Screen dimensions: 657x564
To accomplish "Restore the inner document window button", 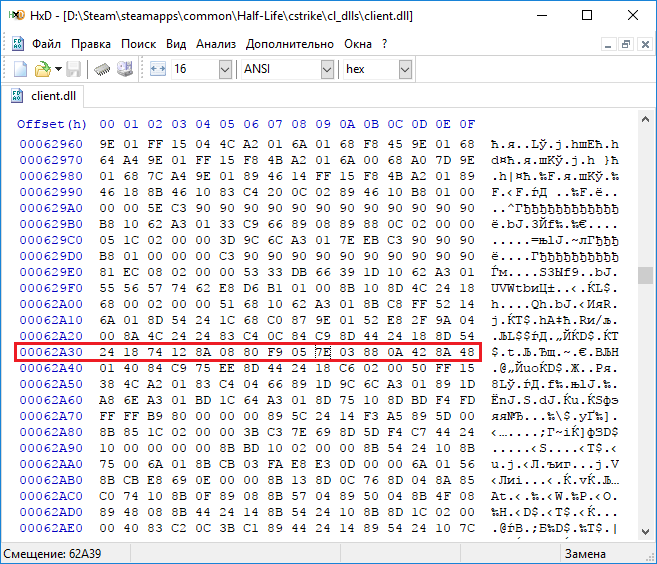I will point(626,44).
